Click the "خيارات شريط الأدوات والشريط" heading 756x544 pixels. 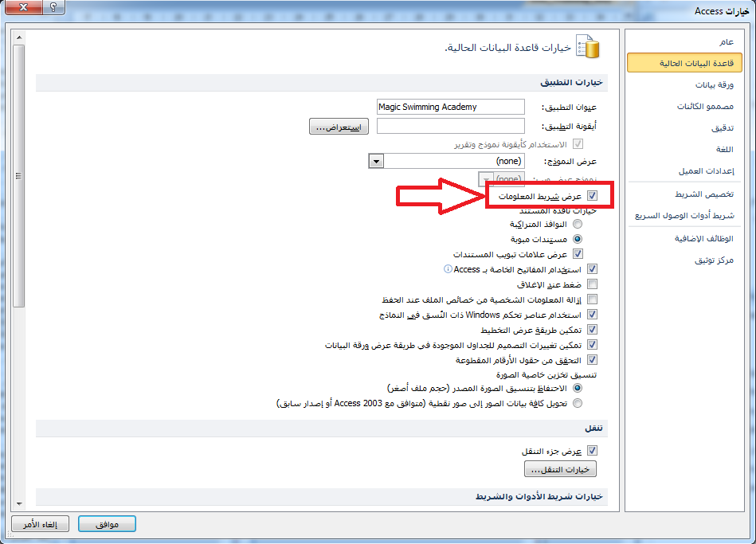pos(539,497)
